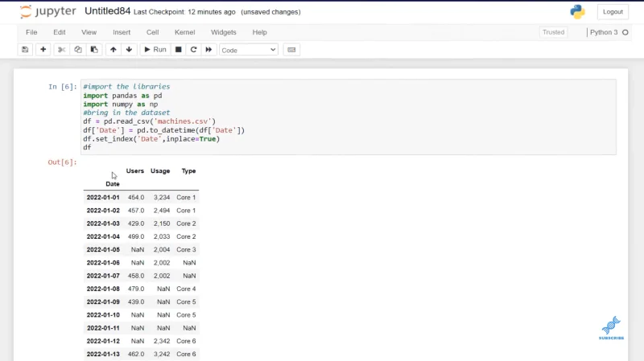The height and width of the screenshot is (361, 644).
Task: Select row date 2022-01-11
Action: 103,328
